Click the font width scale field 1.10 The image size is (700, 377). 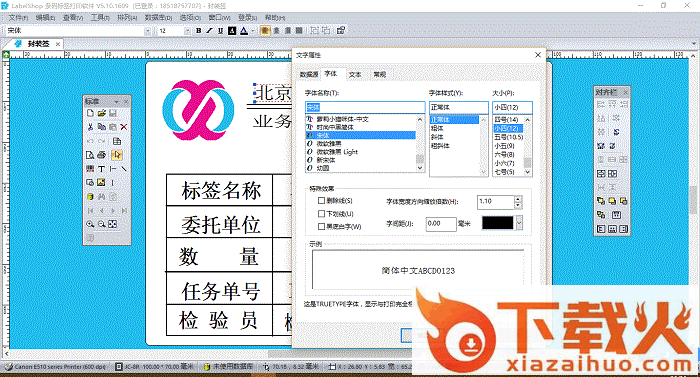pyautogui.click(x=496, y=201)
